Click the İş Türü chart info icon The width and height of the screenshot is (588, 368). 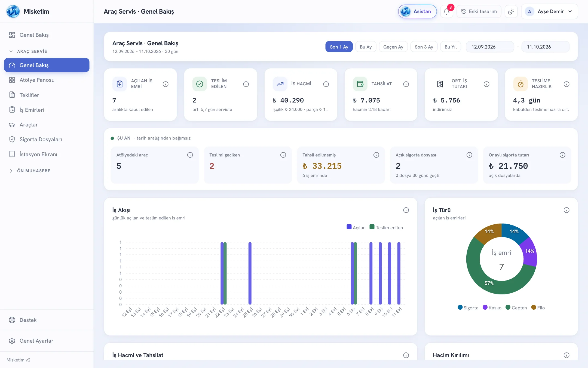566,210
